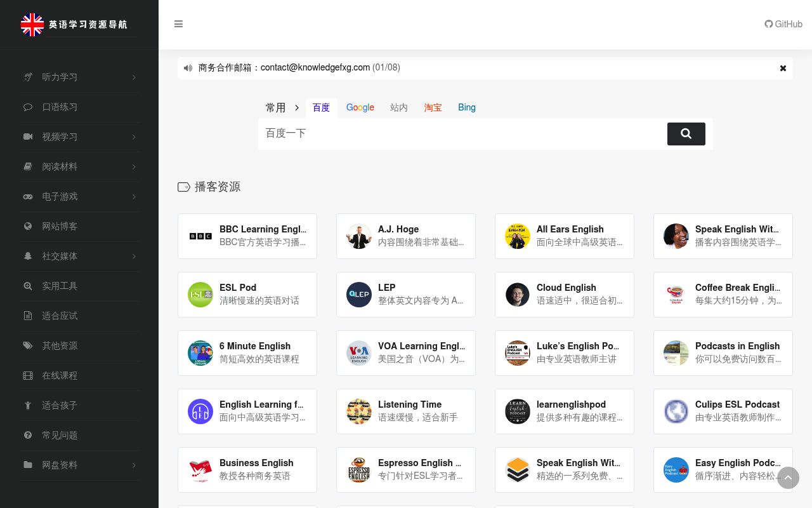Viewport: 812px width, 508px height.
Task: Click the 听力学习 ear icon
Action: point(28,77)
